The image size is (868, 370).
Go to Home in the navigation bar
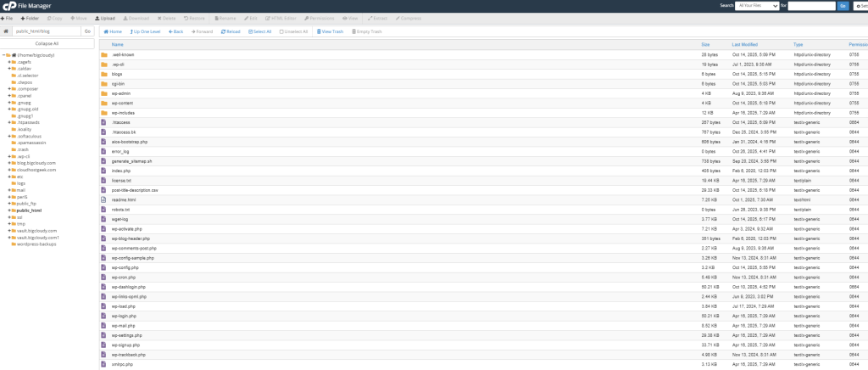pyautogui.click(x=113, y=31)
